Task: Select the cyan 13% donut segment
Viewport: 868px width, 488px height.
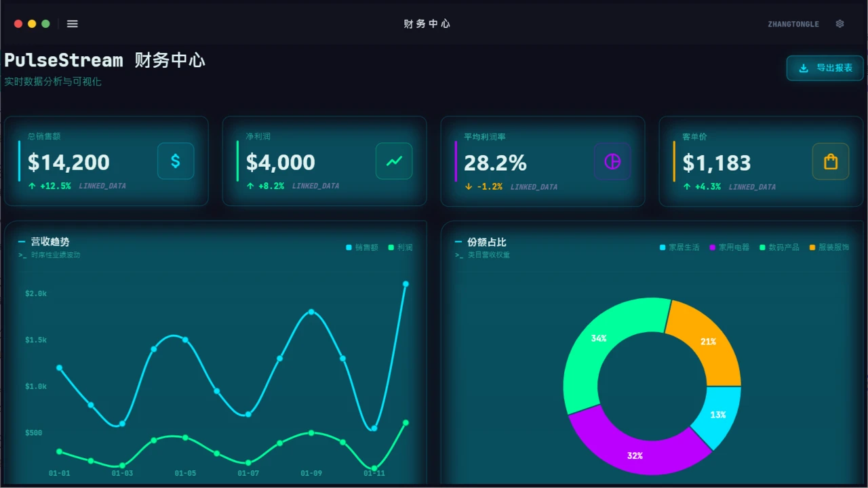Action: coord(718,415)
